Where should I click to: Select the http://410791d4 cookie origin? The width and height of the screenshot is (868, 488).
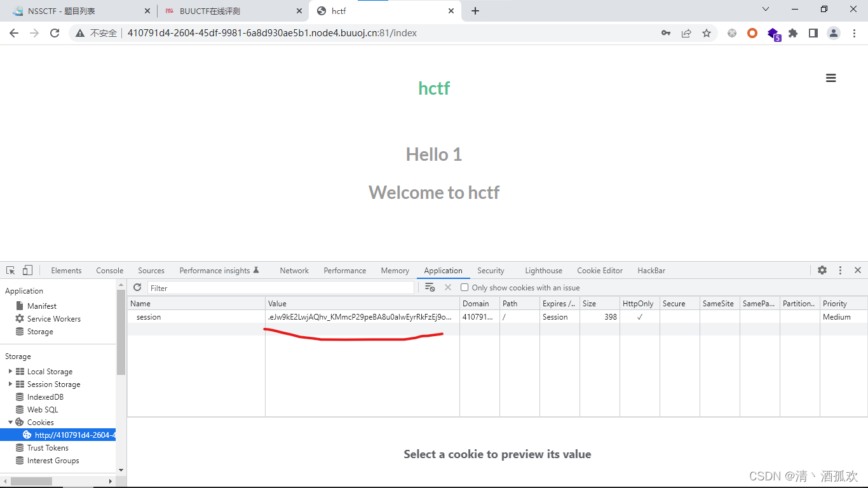(x=58, y=435)
